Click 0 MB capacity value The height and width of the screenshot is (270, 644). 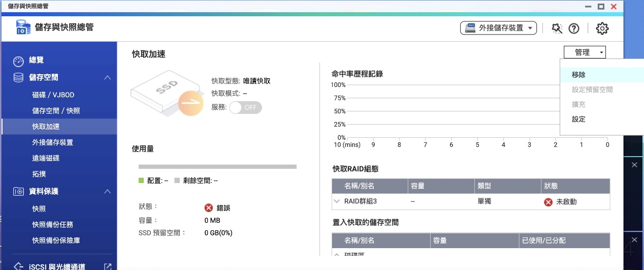click(x=212, y=221)
